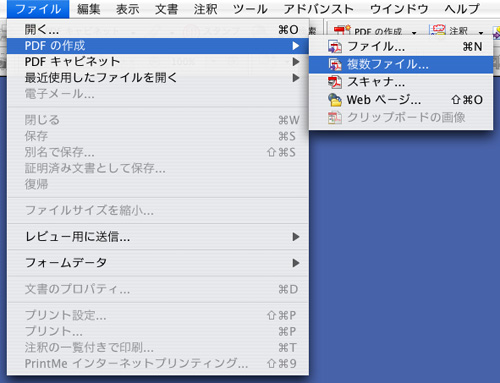Screen dimensions: 500x383
Task: Click the file icon beside ファイル...
Action: point(335,47)
